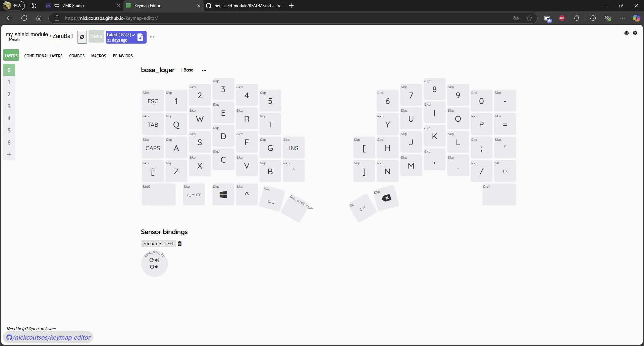Open browsing history icon

tap(593, 18)
